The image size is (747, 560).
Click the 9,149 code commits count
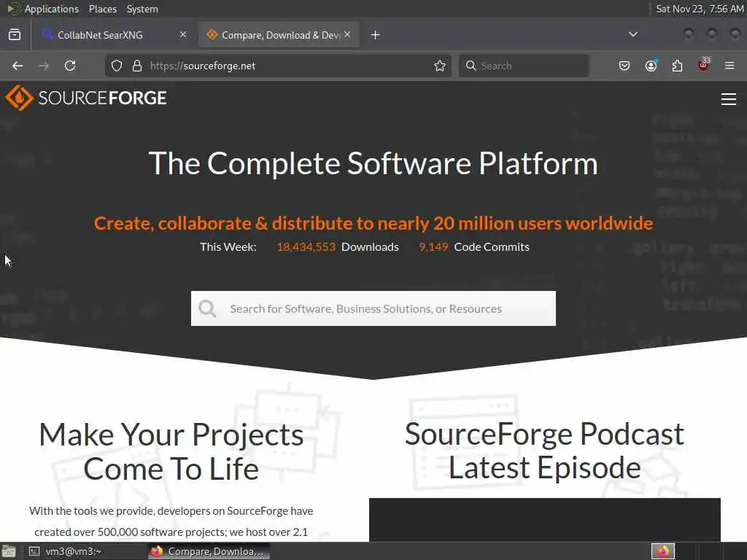433,246
